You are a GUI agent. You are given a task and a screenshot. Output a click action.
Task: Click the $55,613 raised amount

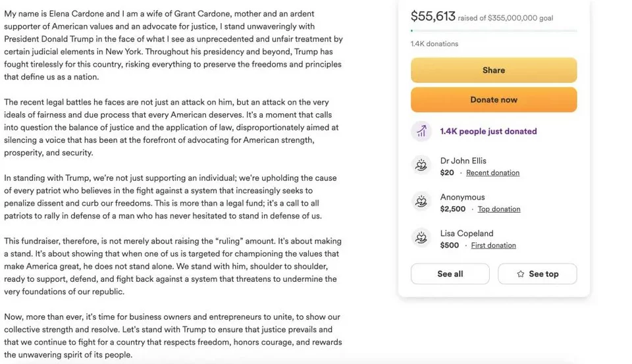pyautogui.click(x=433, y=16)
